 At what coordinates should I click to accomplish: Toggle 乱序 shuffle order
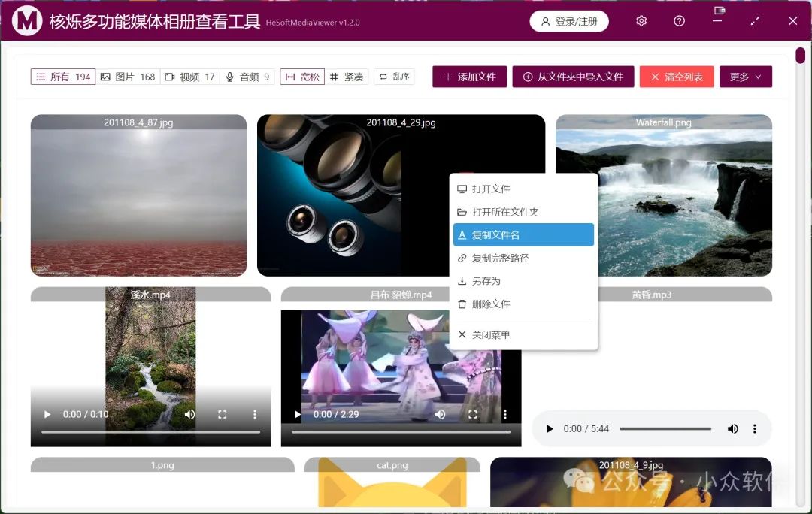(394, 77)
